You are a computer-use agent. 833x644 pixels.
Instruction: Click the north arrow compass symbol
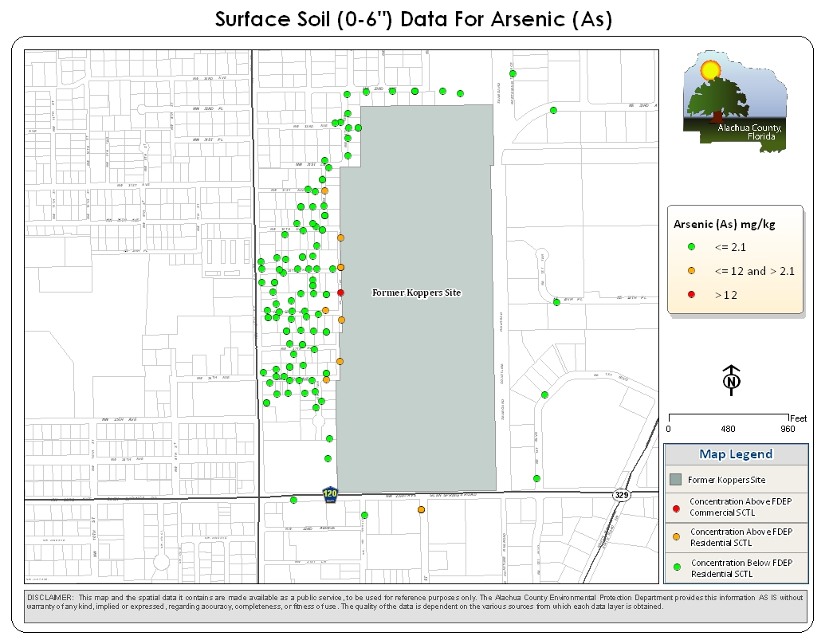(732, 380)
